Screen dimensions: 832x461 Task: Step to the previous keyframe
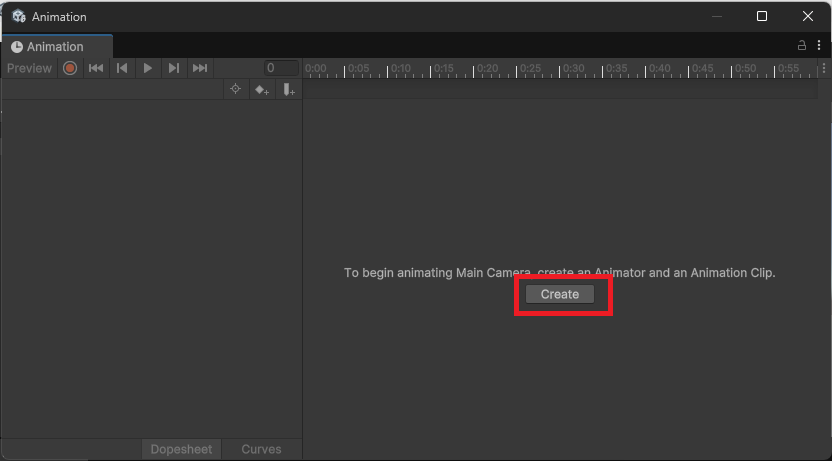click(x=122, y=68)
